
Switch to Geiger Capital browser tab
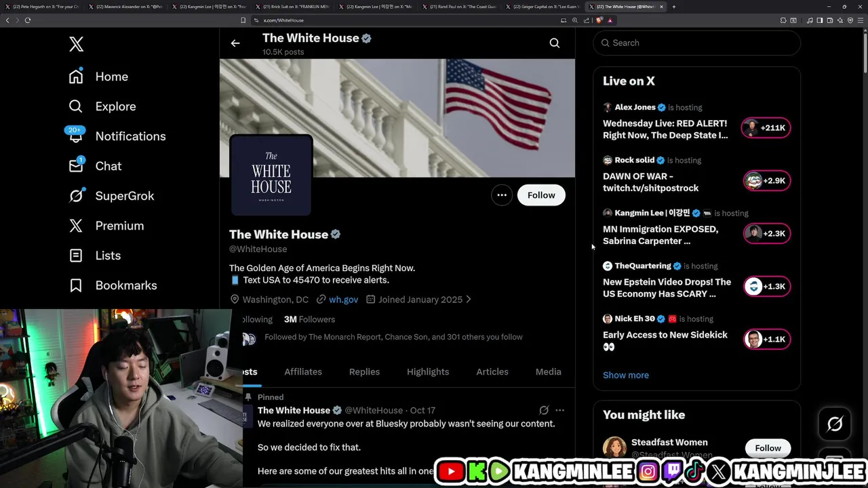point(543,7)
